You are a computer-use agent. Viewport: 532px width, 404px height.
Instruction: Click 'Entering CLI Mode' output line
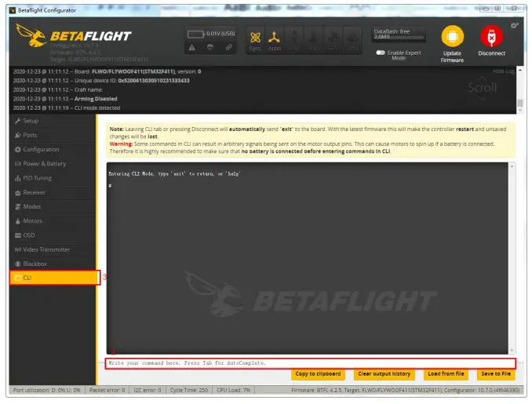174,173
